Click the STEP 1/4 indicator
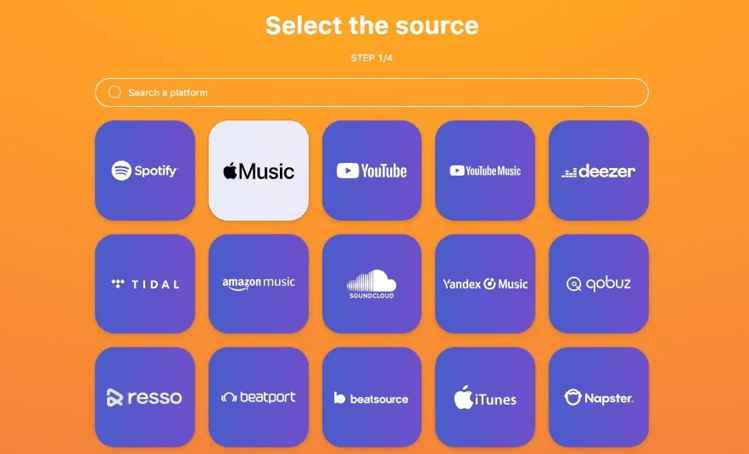Viewport: 749px width, 454px height. pos(372,58)
